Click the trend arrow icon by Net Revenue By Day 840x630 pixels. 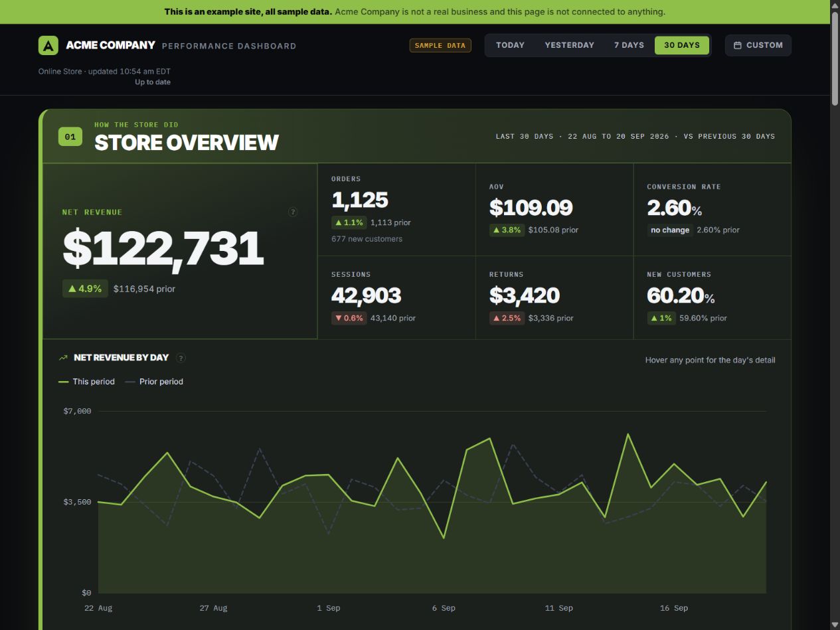tap(63, 357)
